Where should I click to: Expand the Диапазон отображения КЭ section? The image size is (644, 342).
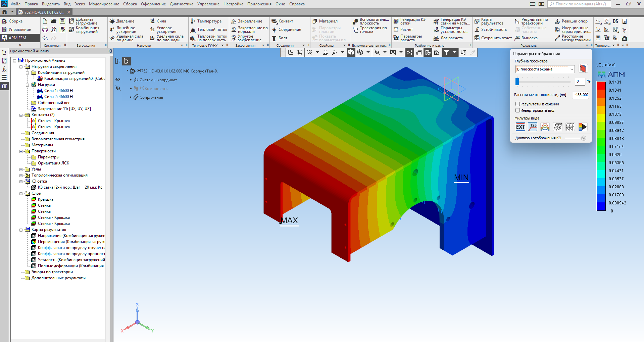pyautogui.click(x=584, y=138)
